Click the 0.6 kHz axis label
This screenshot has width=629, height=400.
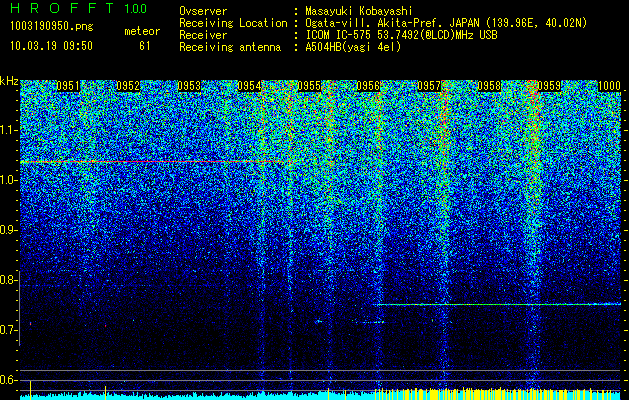(x=8, y=380)
